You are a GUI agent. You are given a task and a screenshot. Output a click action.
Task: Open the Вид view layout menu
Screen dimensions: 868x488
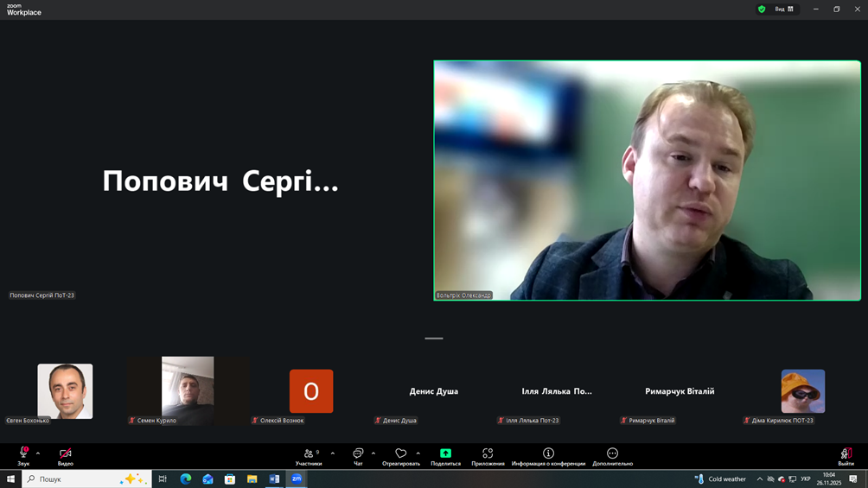(x=784, y=10)
